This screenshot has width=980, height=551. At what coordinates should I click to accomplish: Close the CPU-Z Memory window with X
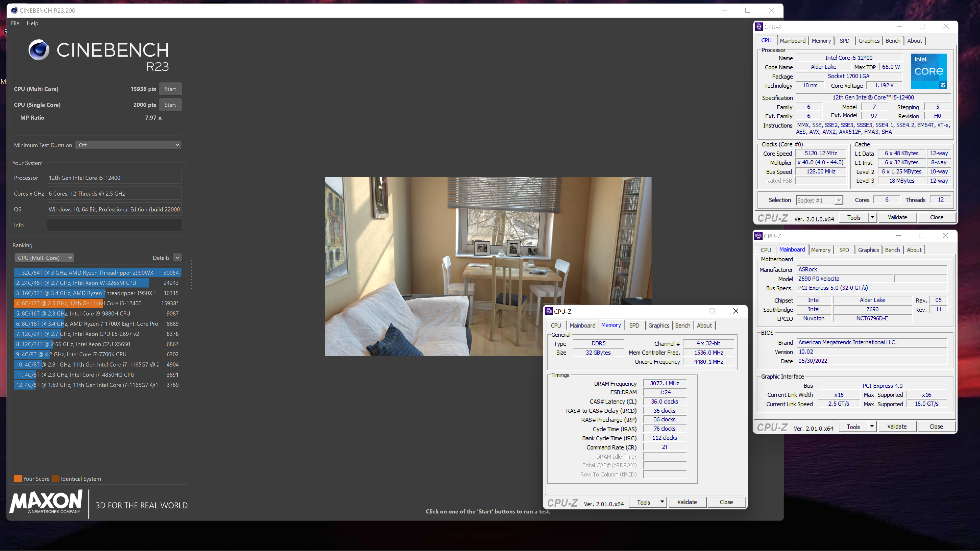[736, 311]
